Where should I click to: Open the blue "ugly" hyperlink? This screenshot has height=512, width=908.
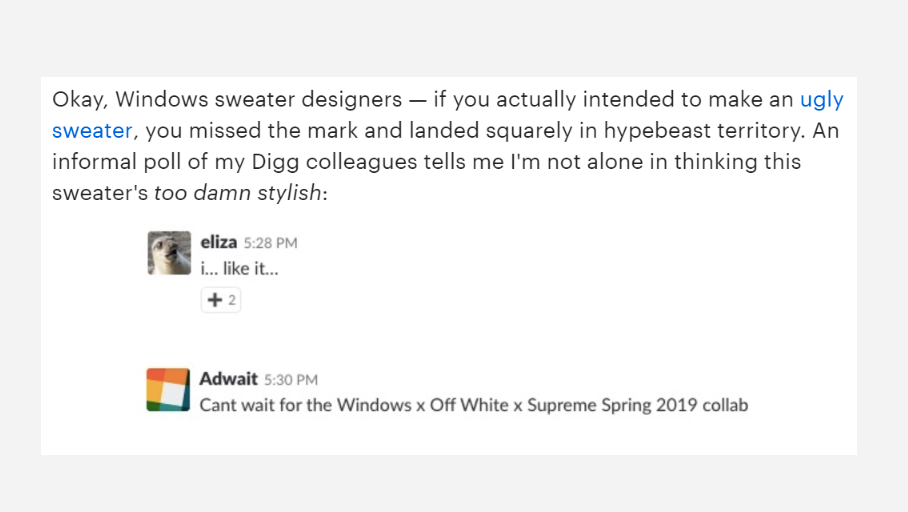tap(821, 101)
